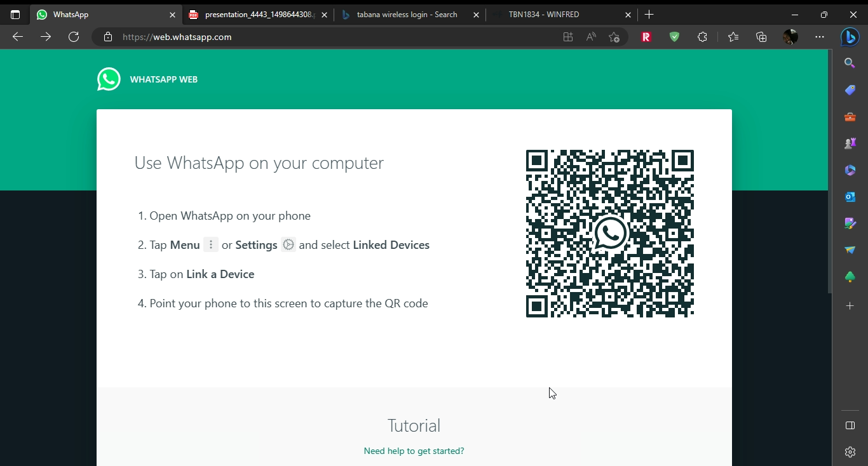
Task: Click the QR code image
Action: click(x=610, y=234)
